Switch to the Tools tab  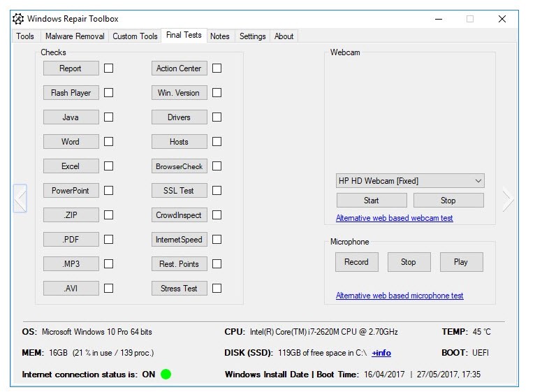pyautogui.click(x=25, y=36)
